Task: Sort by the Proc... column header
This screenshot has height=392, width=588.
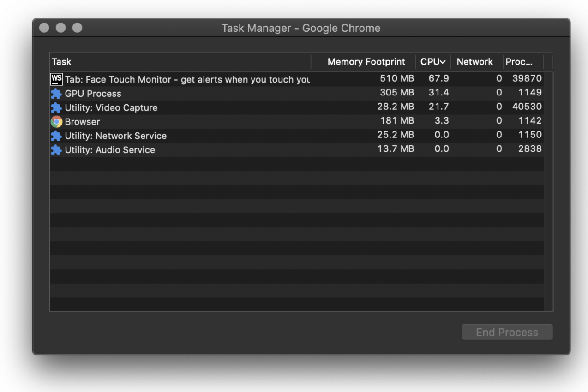Action: pos(523,62)
